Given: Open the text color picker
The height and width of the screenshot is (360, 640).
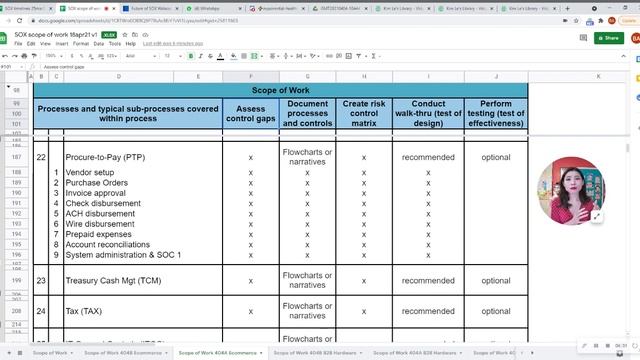Looking at the screenshot, I should pos(220,56).
